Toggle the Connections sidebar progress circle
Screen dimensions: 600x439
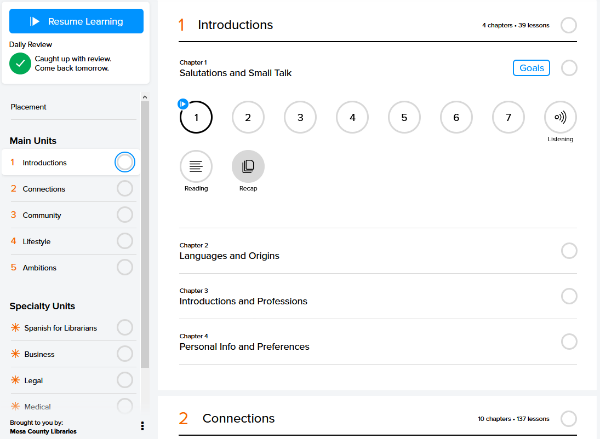click(125, 189)
